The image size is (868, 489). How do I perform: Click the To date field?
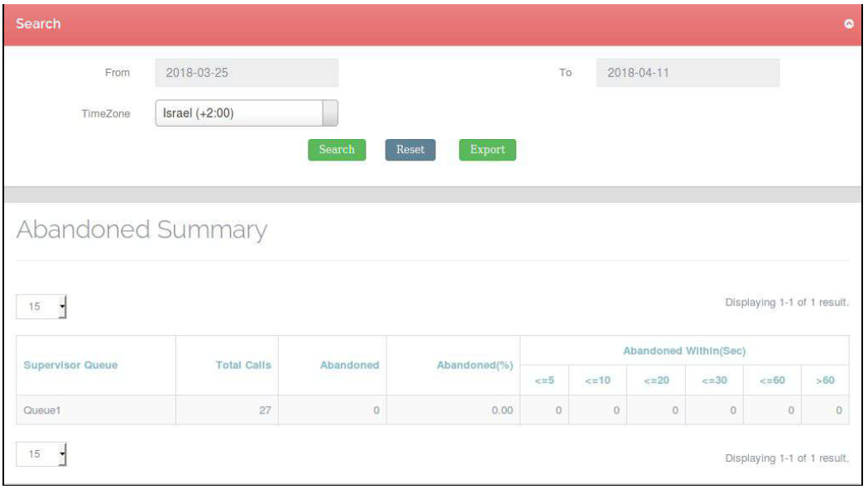688,73
